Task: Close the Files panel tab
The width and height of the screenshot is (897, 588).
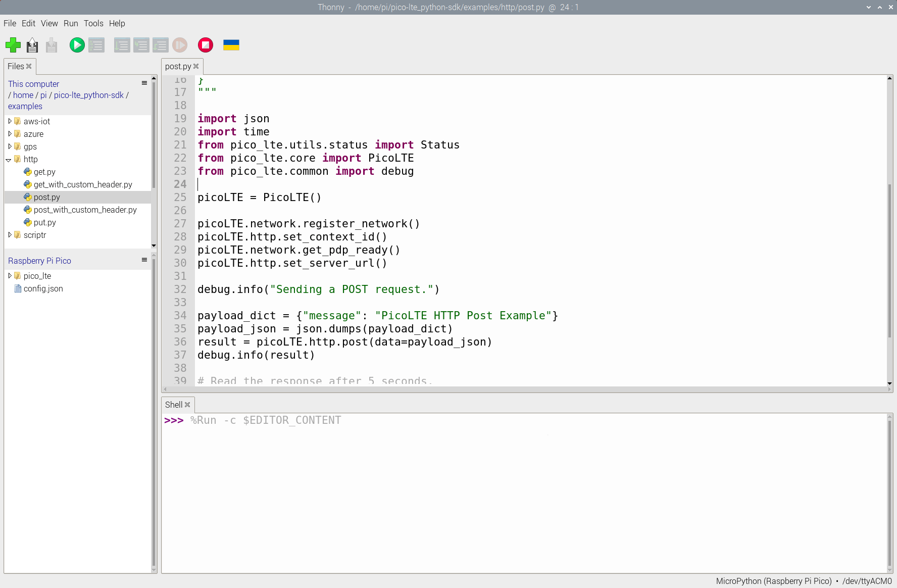Action: (29, 66)
